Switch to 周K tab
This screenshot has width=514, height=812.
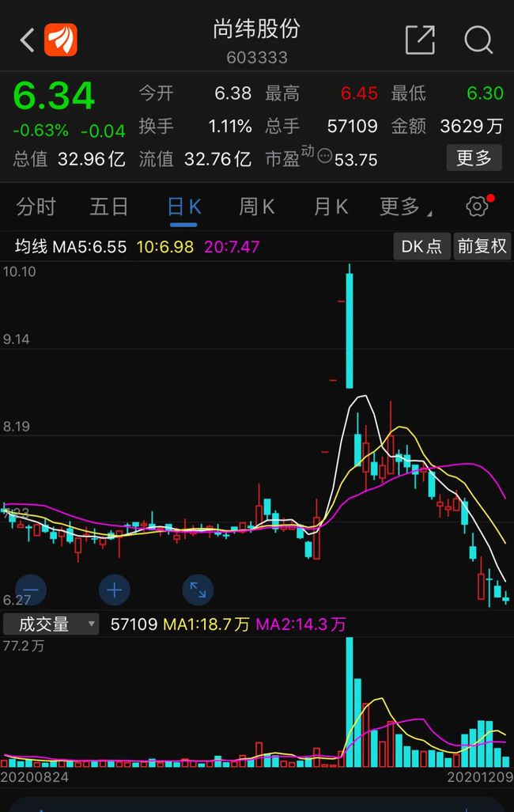[x=257, y=207]
